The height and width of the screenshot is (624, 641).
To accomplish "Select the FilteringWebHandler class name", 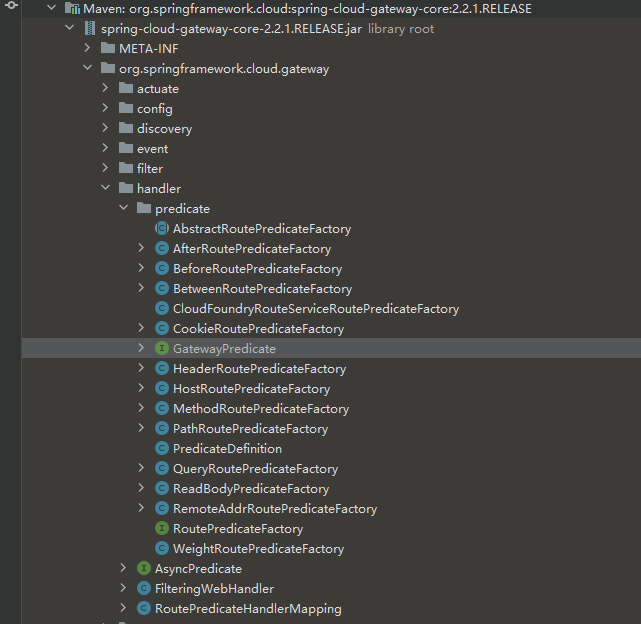I will click(214, 588).
